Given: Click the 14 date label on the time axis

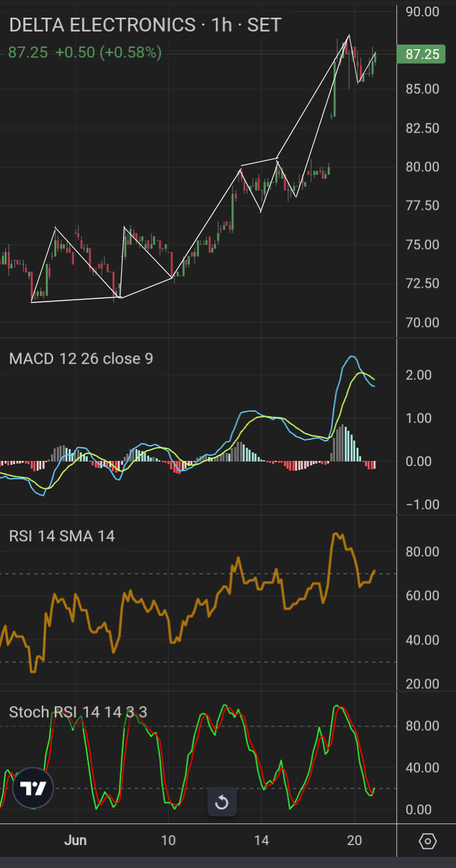Looking at the screenshot, I should (x=261, y=840).
